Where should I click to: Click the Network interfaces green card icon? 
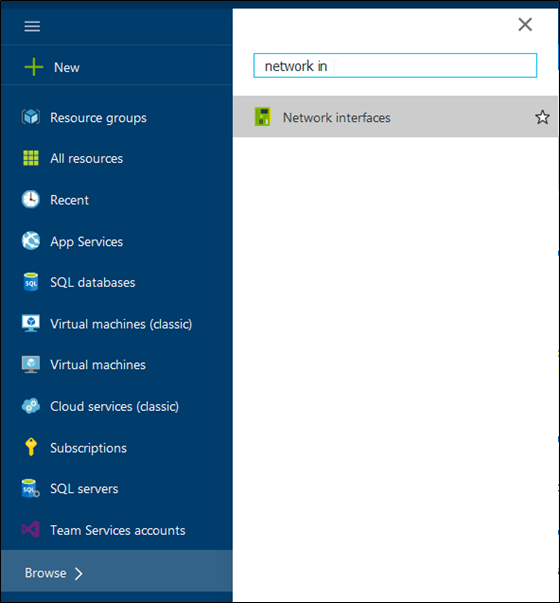[x=263, y=117]
